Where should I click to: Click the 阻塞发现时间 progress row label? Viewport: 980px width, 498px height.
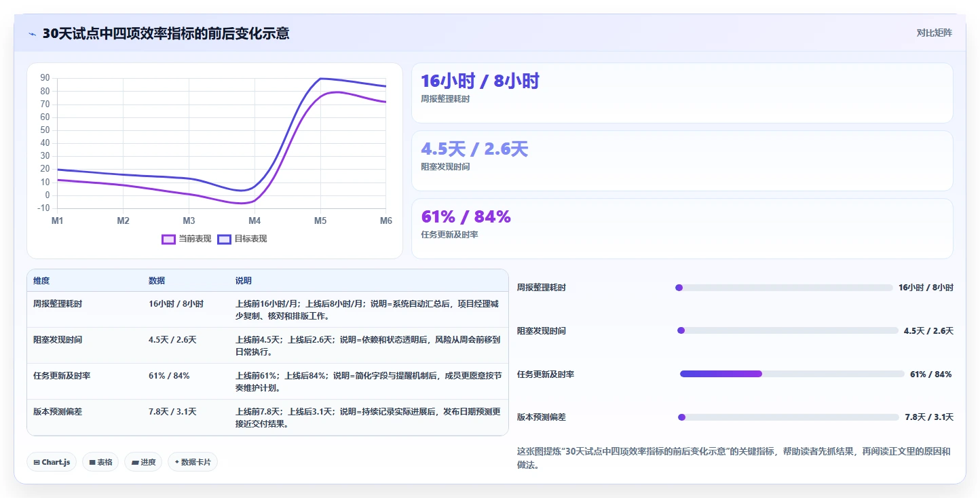point(542,331)
